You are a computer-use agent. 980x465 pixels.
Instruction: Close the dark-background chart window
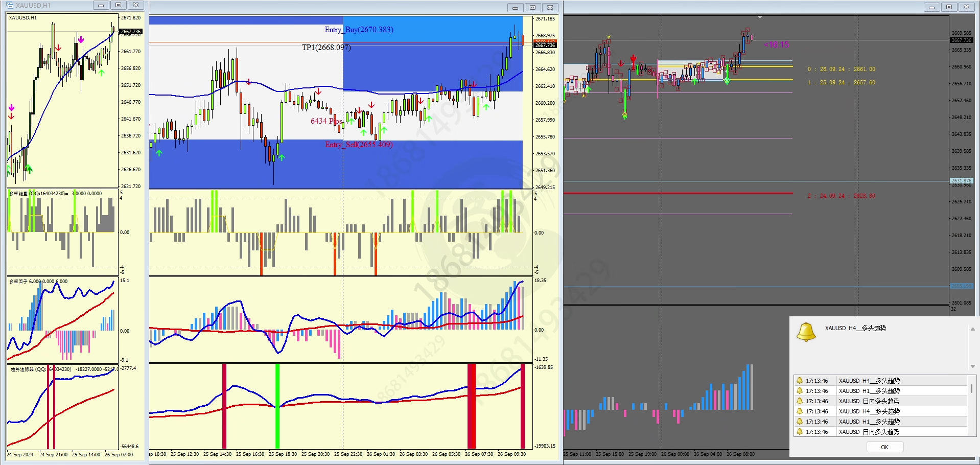(966, 7)
